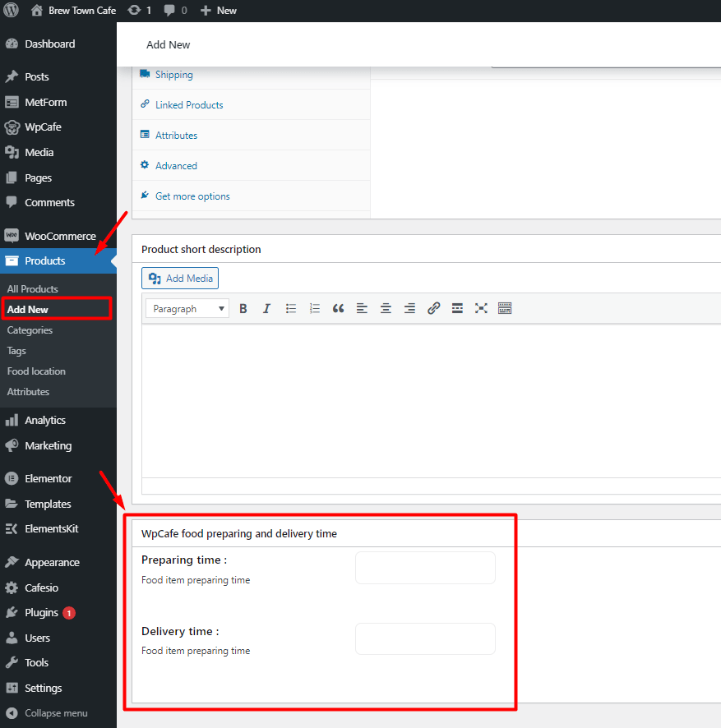Open MetForm menu item
Viewport: 721px width, 728px height.
(58, 102)
